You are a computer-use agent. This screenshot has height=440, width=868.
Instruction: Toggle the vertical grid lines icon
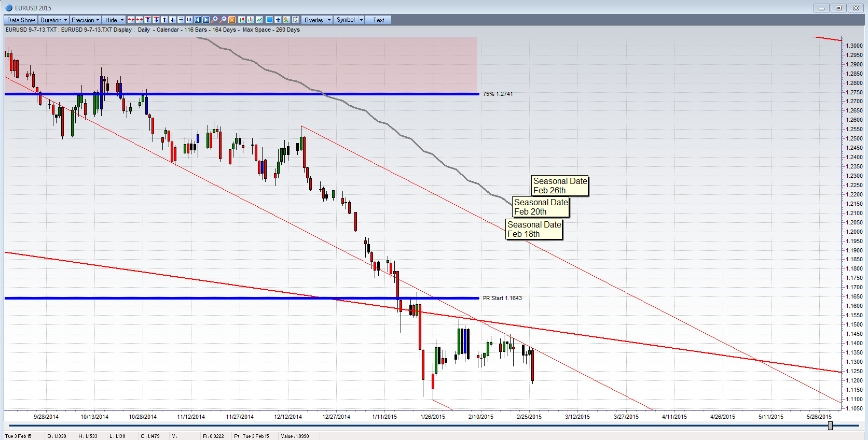[189, 20]
